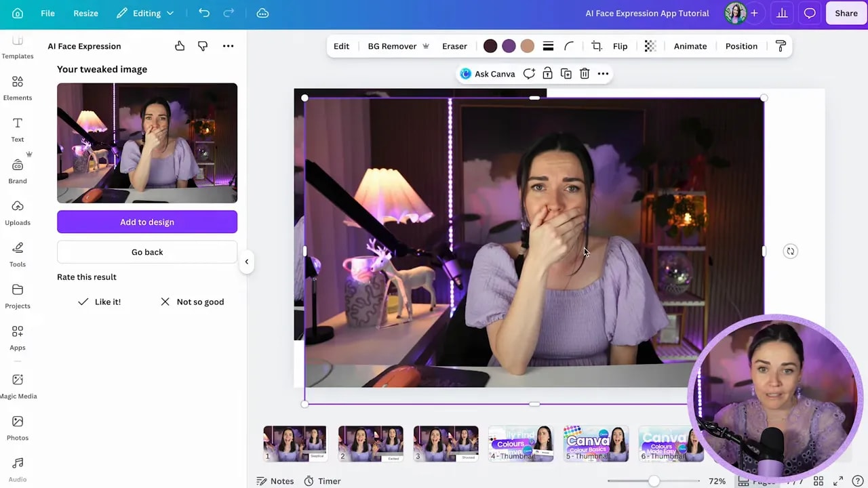Click the Add to design button

(147, 222)
